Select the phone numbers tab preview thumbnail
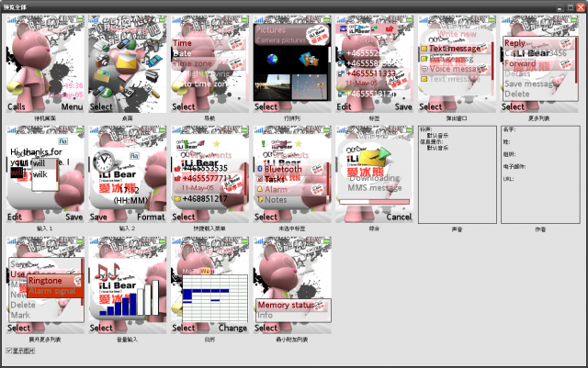The width and height of the screenshot is (588, 368). pyautogui.click(x=375, y=64)
